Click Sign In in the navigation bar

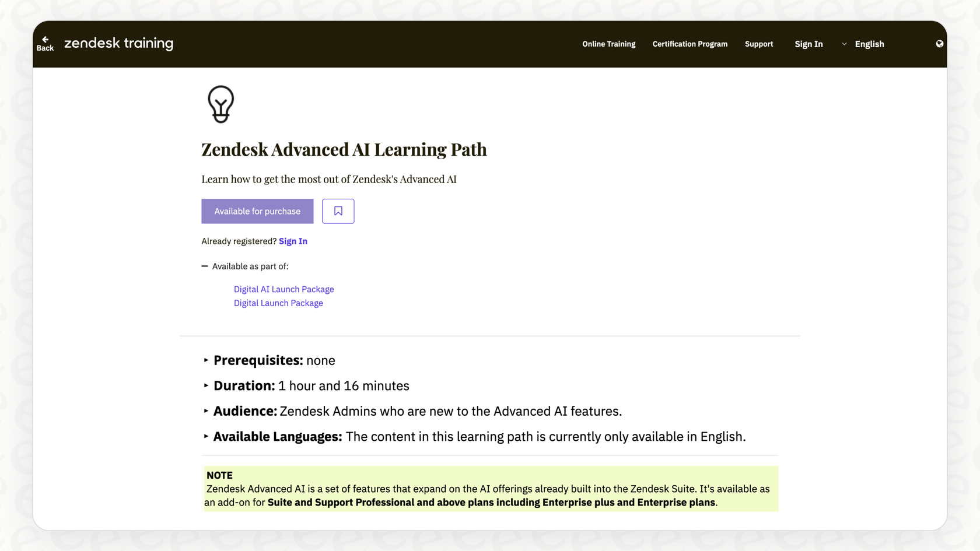pyautogui.click(x=808, y=44)
